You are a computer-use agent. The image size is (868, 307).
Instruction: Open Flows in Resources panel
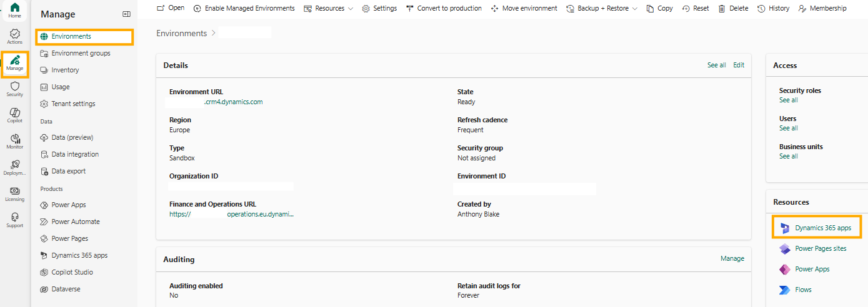tap(803, 290)
